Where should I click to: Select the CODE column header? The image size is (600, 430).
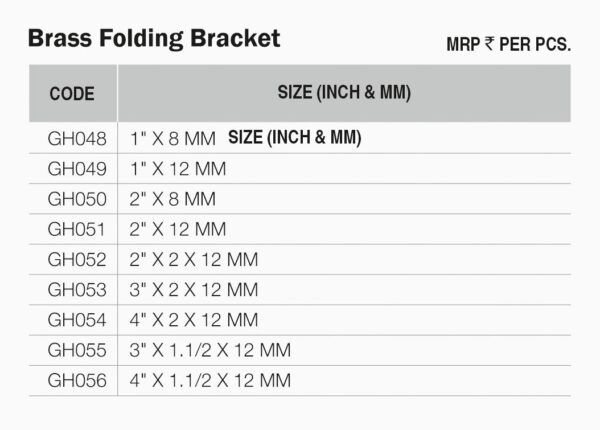tap(72, 94)
